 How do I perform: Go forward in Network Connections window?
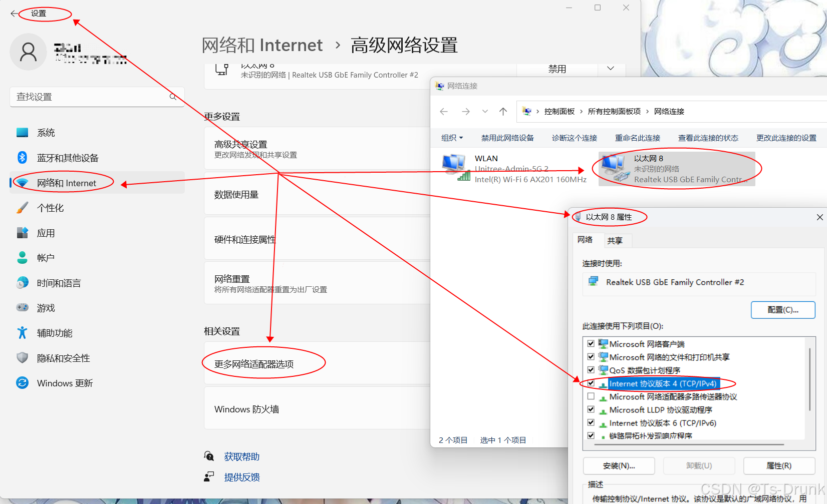[466, 112]
